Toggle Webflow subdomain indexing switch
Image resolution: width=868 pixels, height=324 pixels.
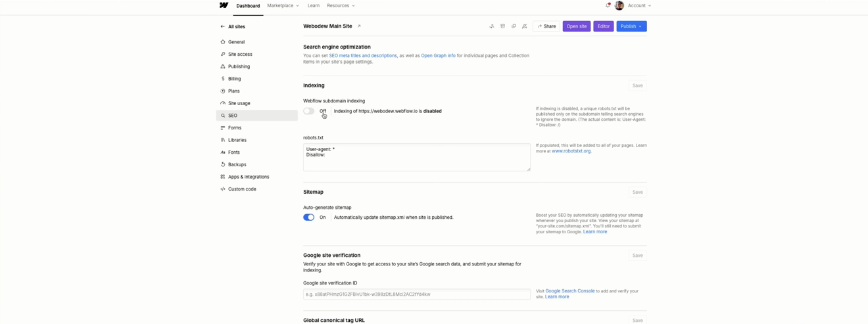click(x=308, y=111)
